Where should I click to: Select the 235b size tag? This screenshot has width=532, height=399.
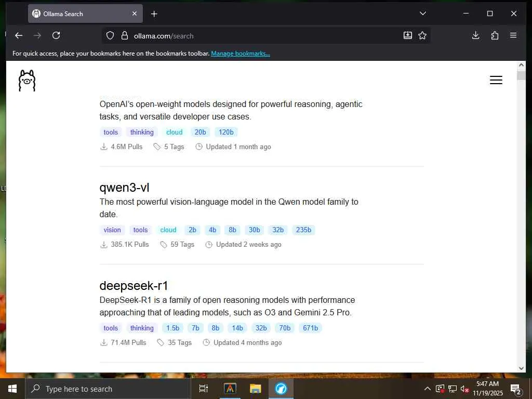(303, 230)
